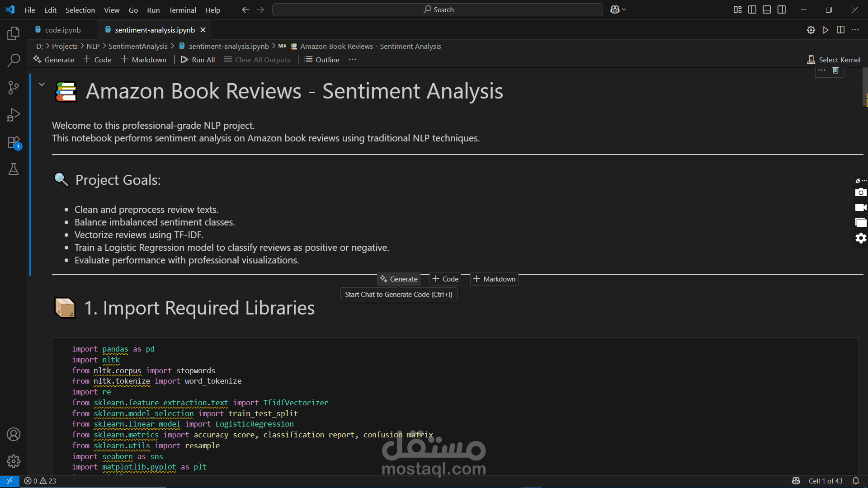Toggle Secondary Side Bar visibility
868x488 pixels.
coord(782,9)
